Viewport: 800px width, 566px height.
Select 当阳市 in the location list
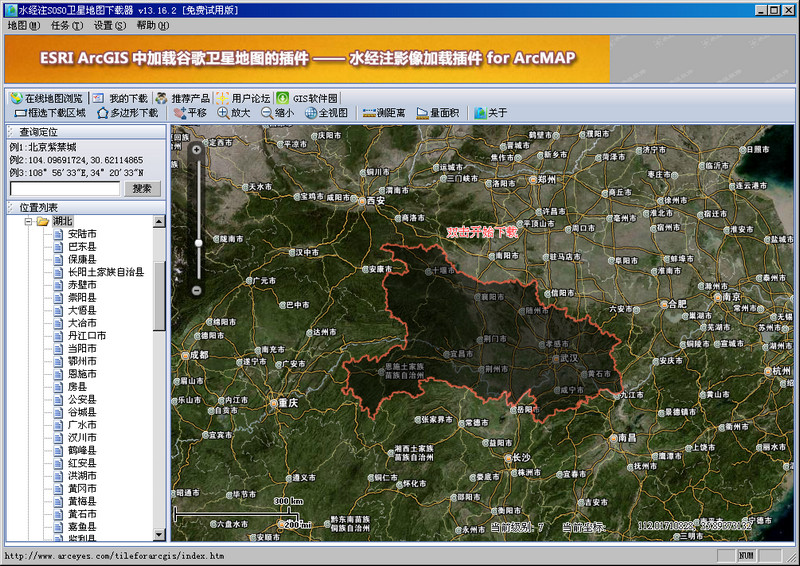tap(82, 349)
